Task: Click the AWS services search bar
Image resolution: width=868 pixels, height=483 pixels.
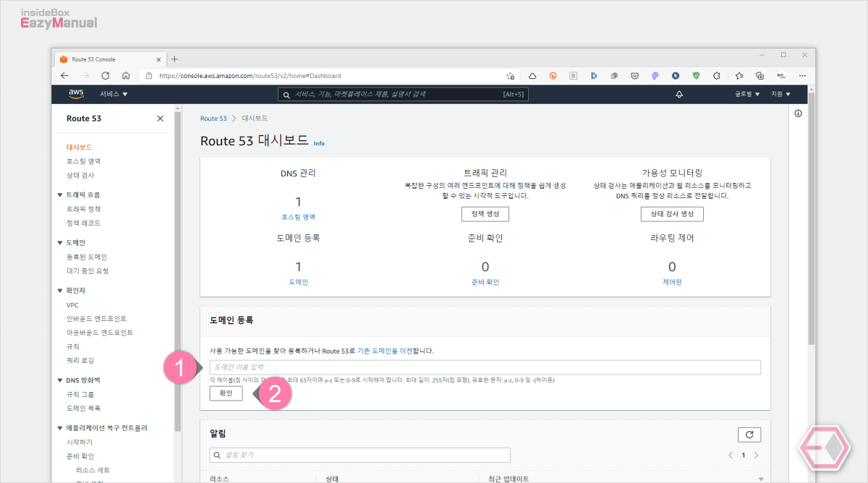Action: 404,95
